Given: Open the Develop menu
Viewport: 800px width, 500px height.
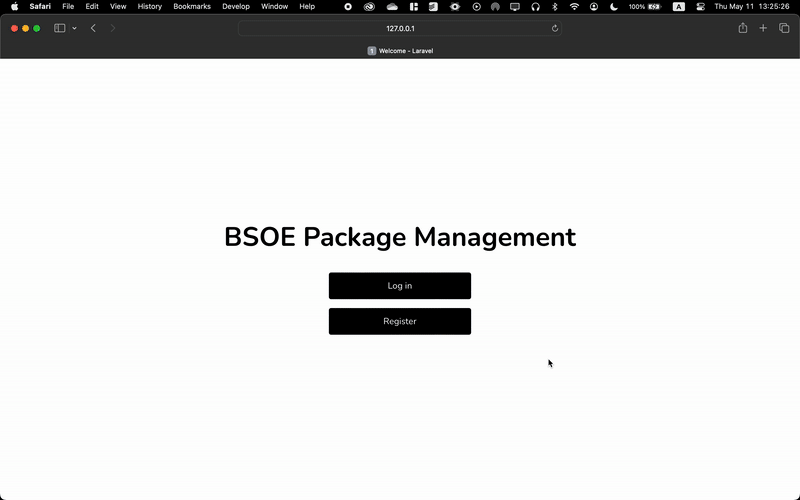Looking at the screenshot, I should 236,7.
